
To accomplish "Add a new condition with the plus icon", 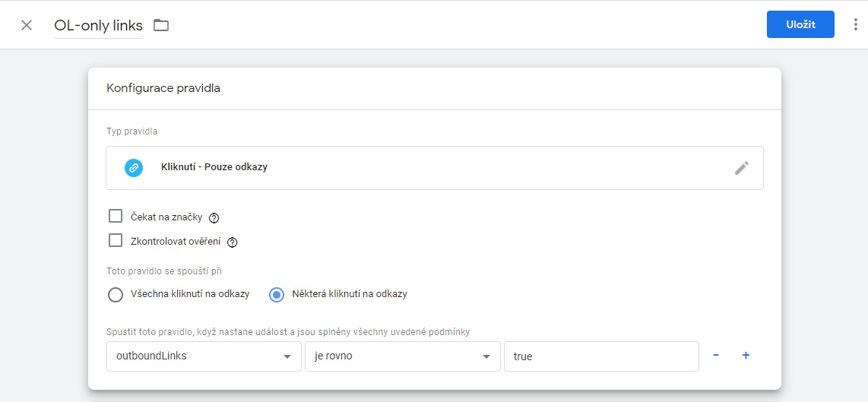I will pyautogui.click(x=746, y=356).
